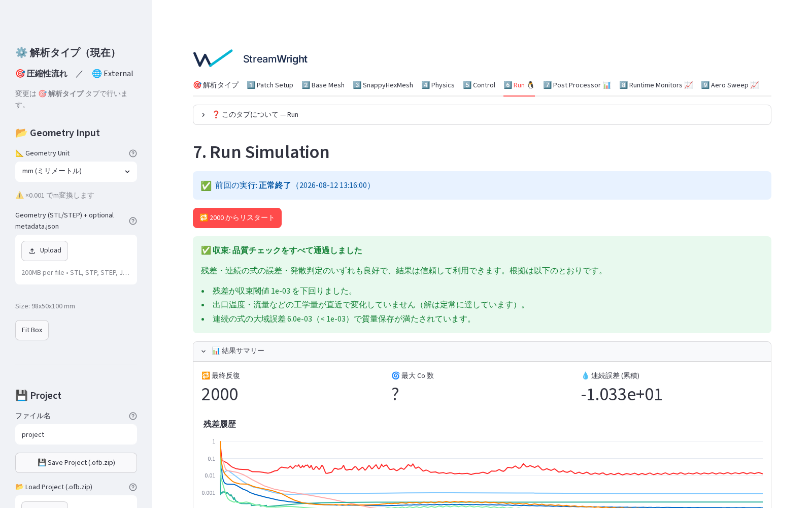Screen dimensions: 812x508
Task: Click the ×0.001 でm変換します warning
Action: coord(55,196)
